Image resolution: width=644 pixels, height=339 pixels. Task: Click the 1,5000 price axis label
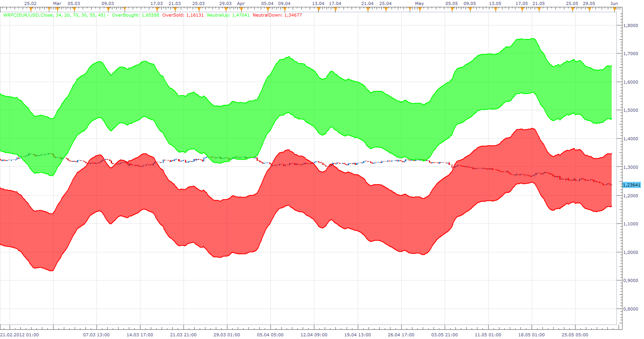point(631,110)
